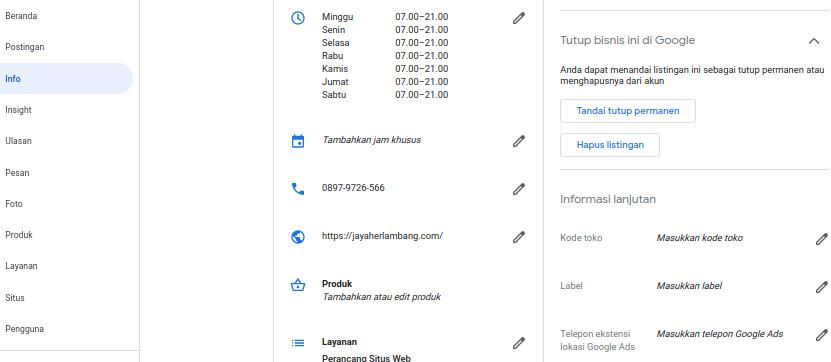Click the Informasi lanjutan heading

click(608, 199)
